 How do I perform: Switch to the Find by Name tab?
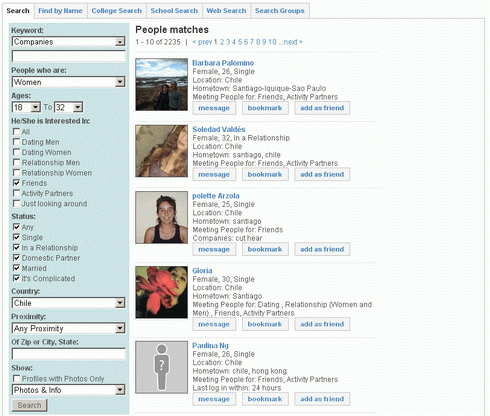[60, 11]
